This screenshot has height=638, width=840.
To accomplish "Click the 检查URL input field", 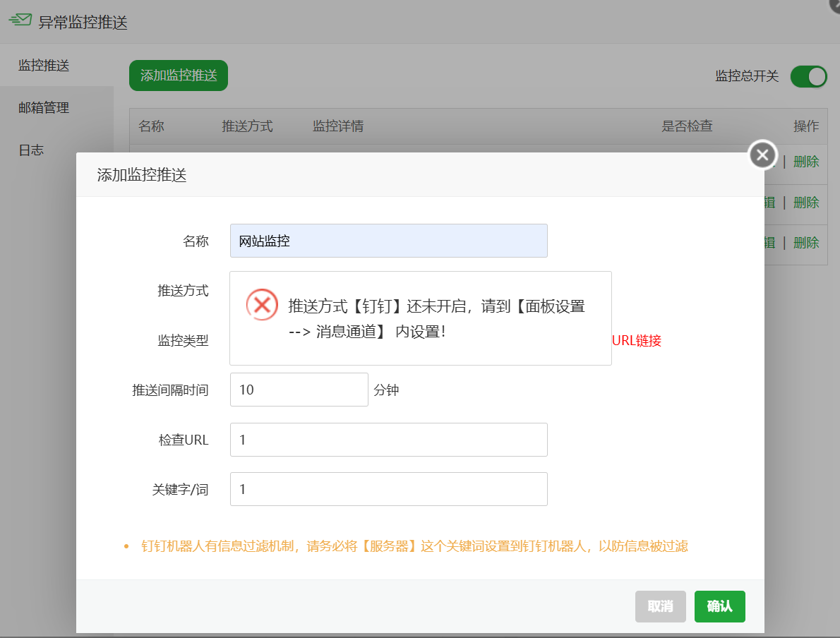I will pyautogui.click(x=388, y=439).
